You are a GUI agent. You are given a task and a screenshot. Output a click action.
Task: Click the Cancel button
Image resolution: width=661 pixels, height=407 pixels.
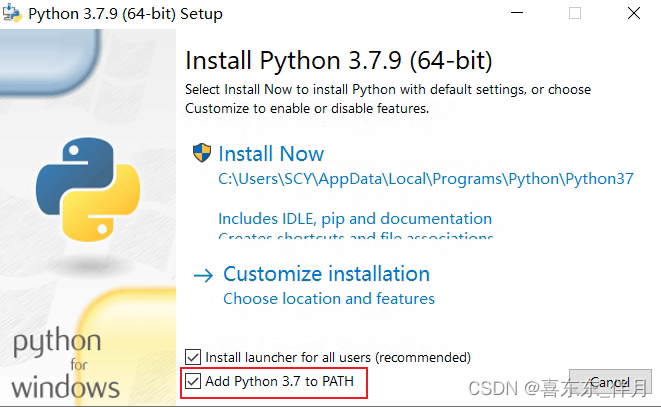[610, 382]
